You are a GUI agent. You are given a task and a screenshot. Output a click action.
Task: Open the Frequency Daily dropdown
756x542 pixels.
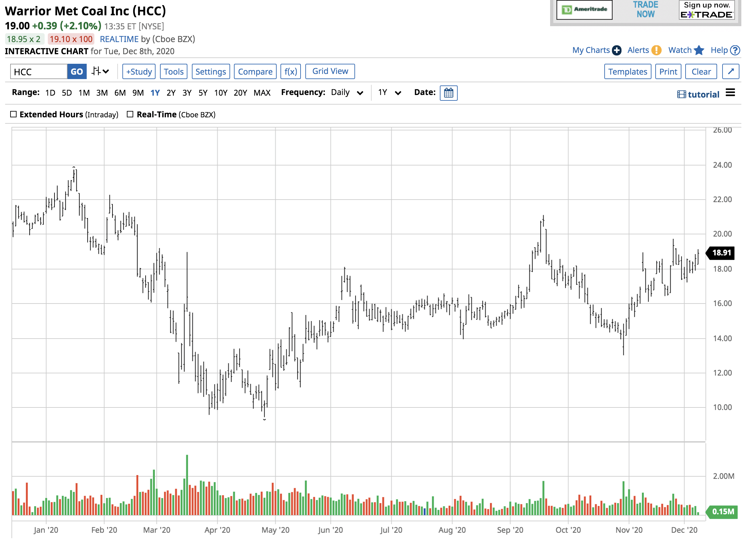point(347,92)
